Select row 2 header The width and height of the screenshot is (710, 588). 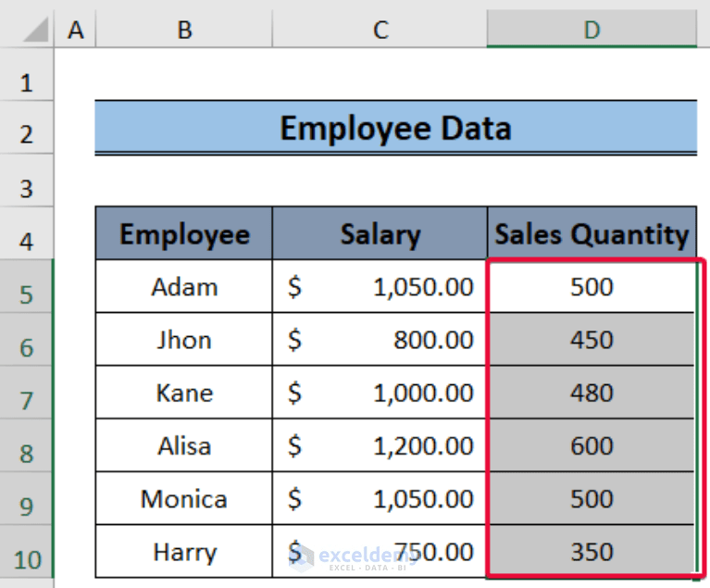[x=27, y=127]
